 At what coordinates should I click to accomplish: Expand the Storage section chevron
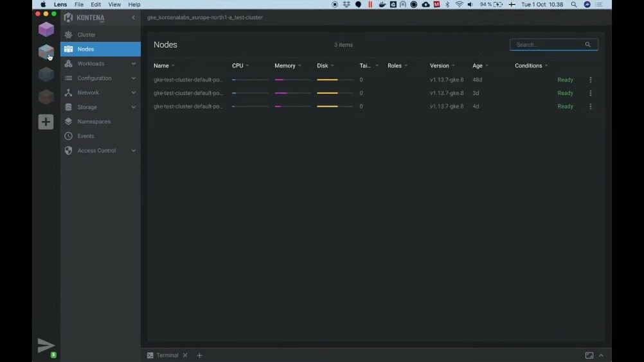[134, 107]
